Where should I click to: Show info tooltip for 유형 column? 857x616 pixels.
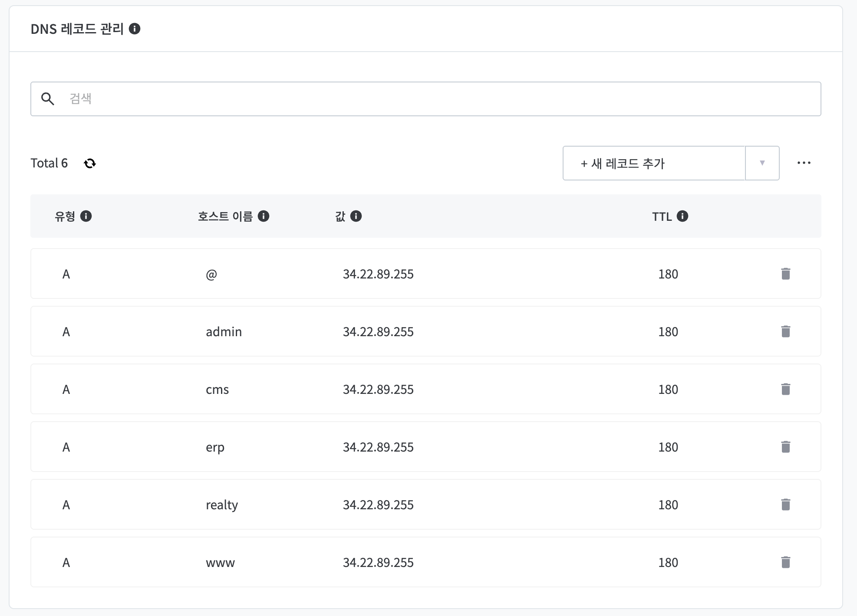click(86, 216)
